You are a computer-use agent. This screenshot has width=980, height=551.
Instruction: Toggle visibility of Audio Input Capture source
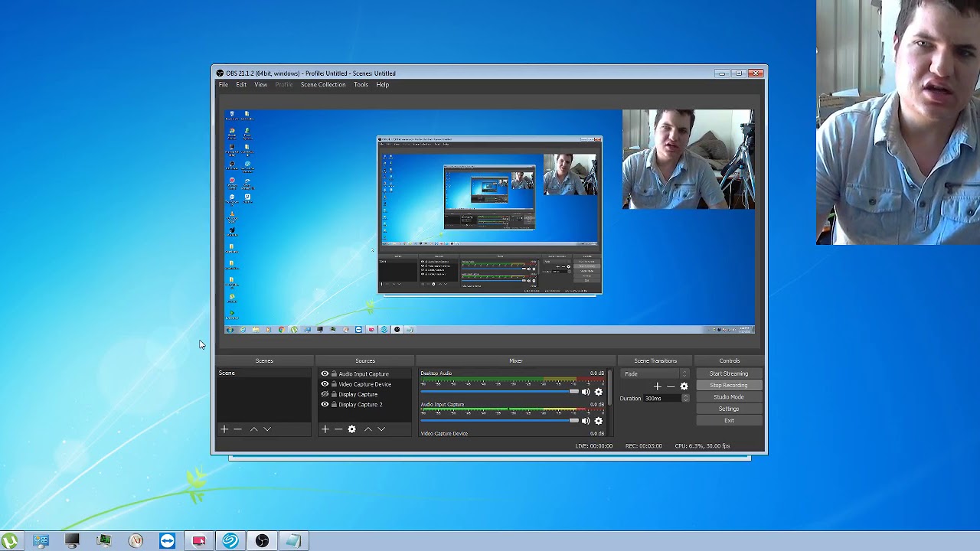325,374
